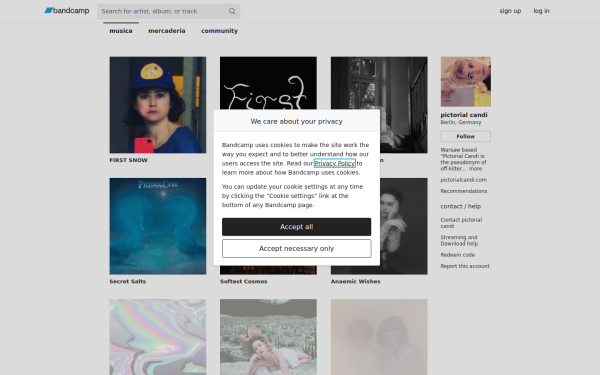Switch to the community tab
Image resolution: width=600 pixels, height=375 pixels.
tap(219, 31)
